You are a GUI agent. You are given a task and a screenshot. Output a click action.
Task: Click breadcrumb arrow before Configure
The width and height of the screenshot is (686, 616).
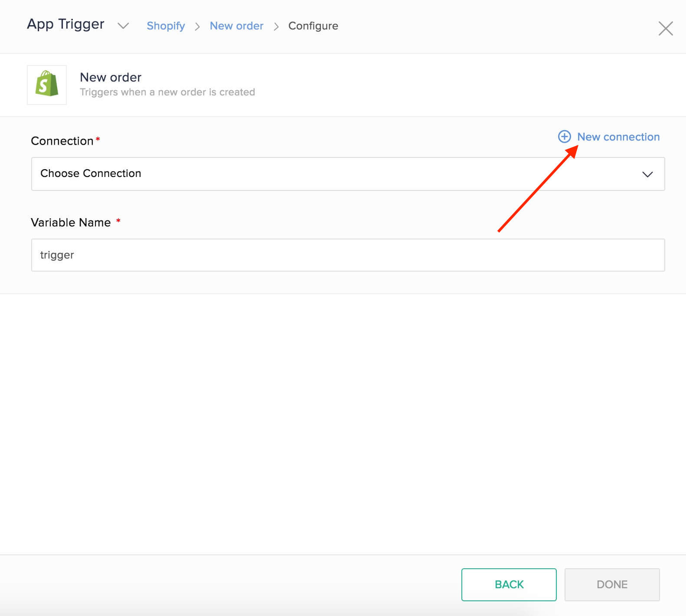coord(276,26)
